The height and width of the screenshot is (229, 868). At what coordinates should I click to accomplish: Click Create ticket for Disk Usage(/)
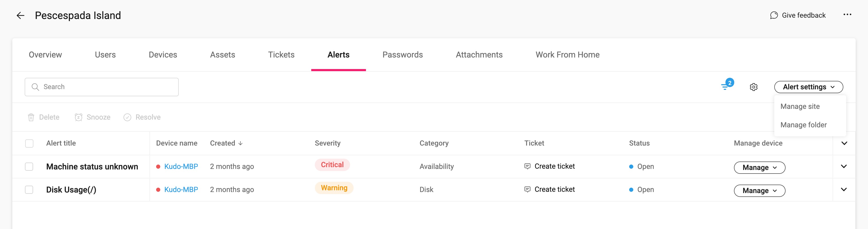(554, 190)
